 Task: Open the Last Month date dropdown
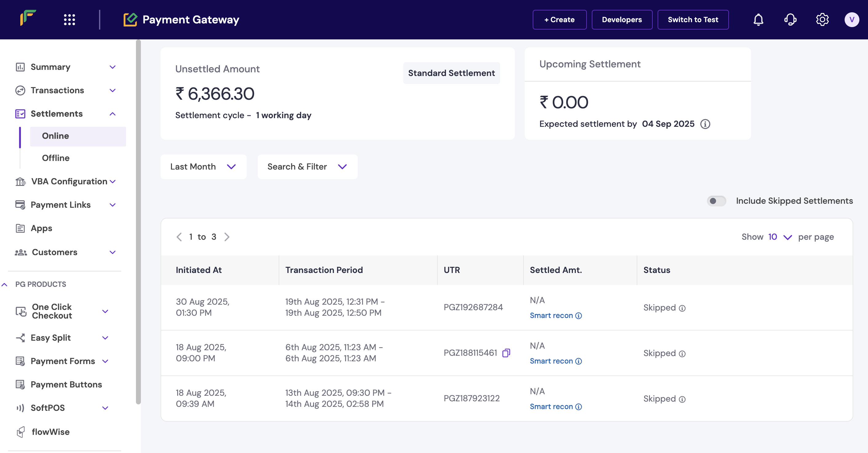(203, 167)
